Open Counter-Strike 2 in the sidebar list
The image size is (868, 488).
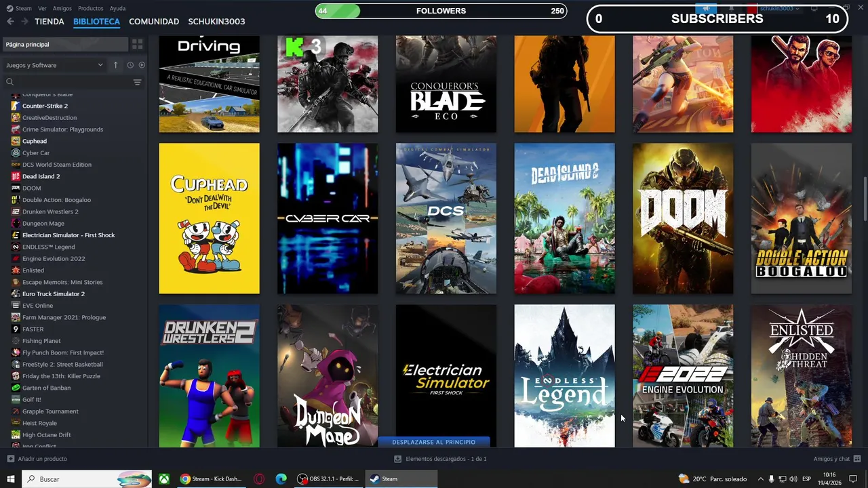tap(45, 106)
